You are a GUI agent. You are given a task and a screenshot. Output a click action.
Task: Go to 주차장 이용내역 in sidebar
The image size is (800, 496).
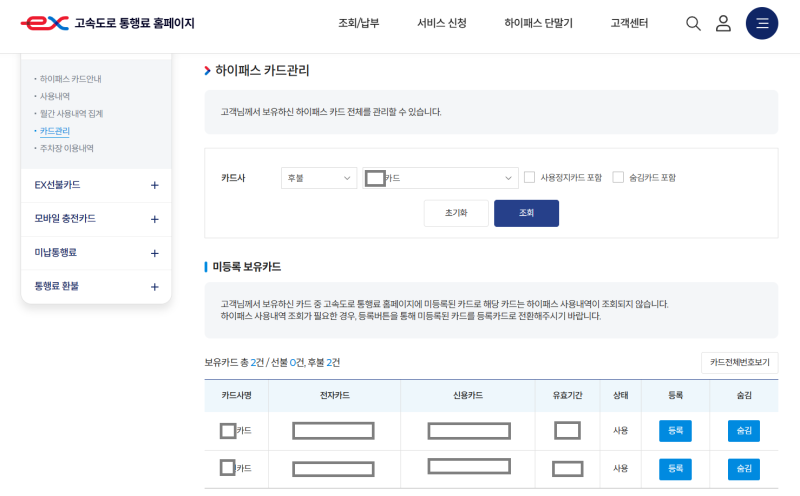tap(67, 148)
